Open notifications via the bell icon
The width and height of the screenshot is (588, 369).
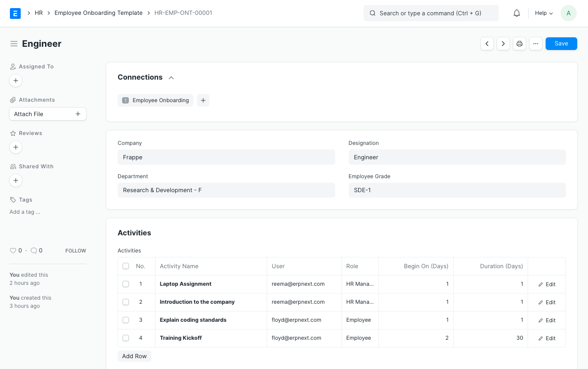pyautogui.click(x=516, y=13)
